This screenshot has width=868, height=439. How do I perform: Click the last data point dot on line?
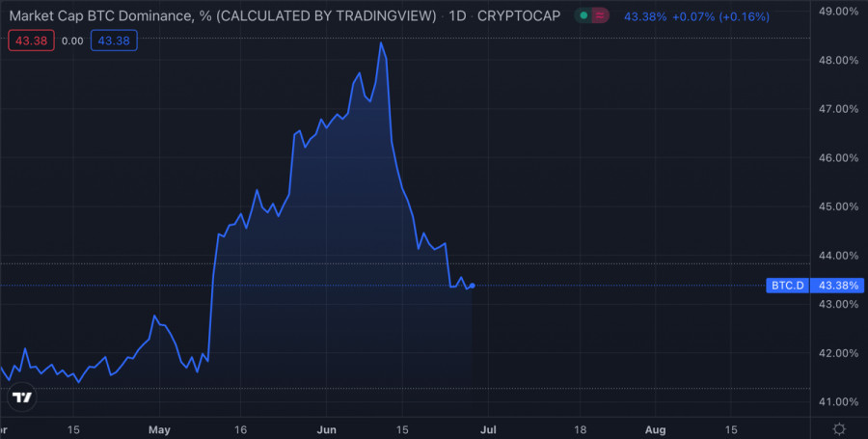(472, 286)
